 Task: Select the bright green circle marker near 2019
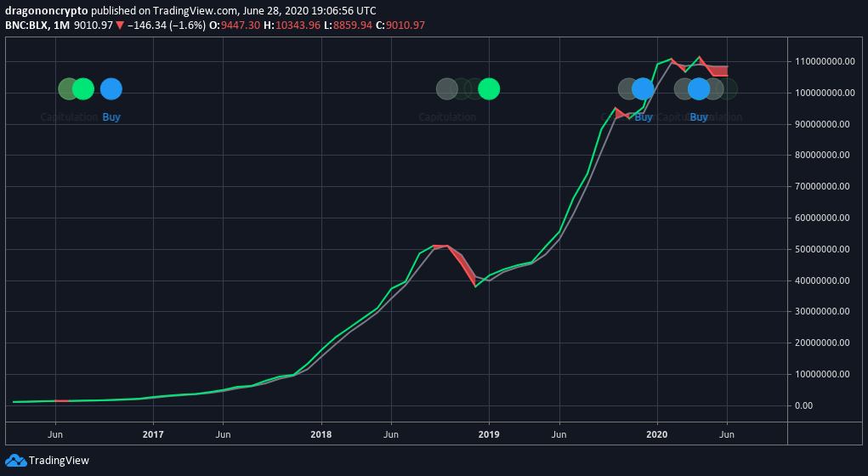pyautogui.click(x=489, y=88)
